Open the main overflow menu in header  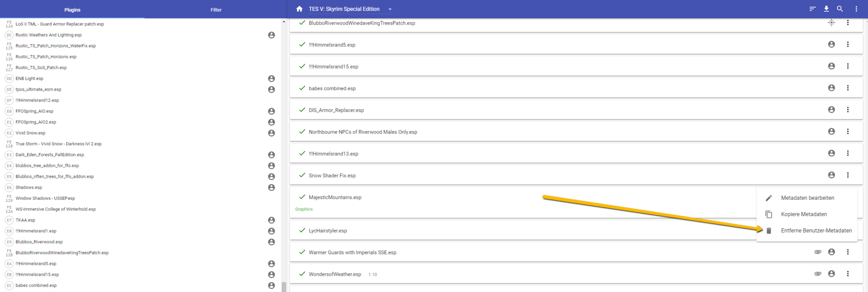[856, 9]
